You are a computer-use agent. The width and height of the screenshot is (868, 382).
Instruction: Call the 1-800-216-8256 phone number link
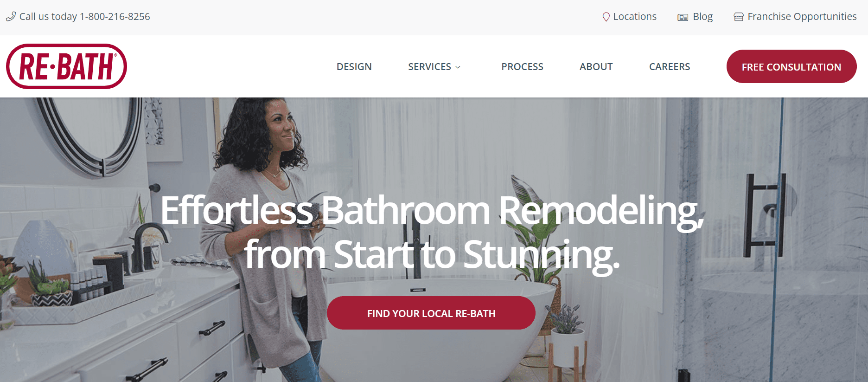(x=115, y=17)
